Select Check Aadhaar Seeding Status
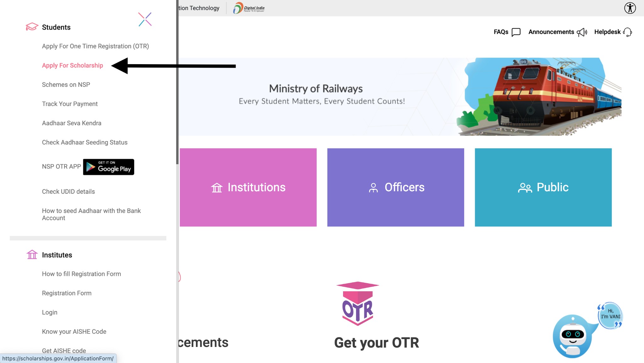 coord(85,142)
